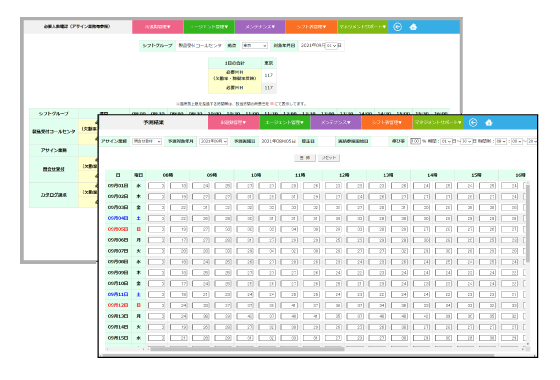Open the メンテナンス menu in the rear window

point(260,27)
